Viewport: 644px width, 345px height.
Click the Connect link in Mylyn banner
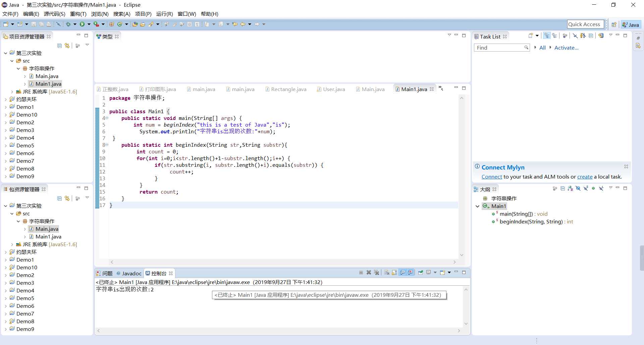pos(492,177)
